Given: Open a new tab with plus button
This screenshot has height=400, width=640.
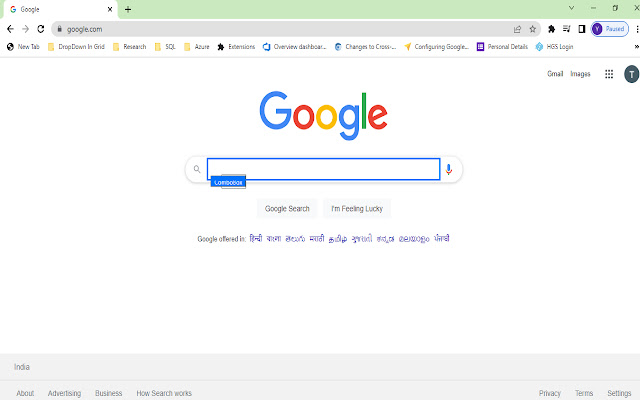Looking at the screenshot, I should pyautogui.click(x=128, y=9).
